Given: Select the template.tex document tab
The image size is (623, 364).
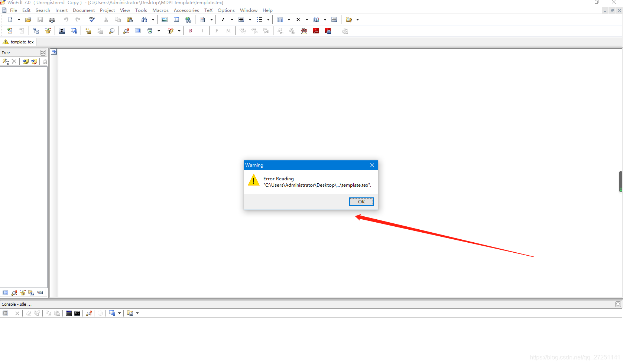Looking at the screenshot, I should pyautogui.click(x=19, y=42).
